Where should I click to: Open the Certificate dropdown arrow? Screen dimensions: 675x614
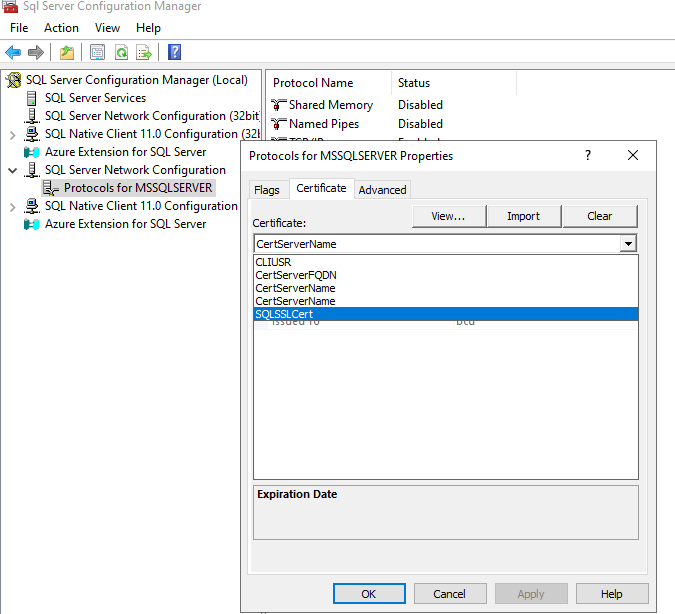coord(628,244)
